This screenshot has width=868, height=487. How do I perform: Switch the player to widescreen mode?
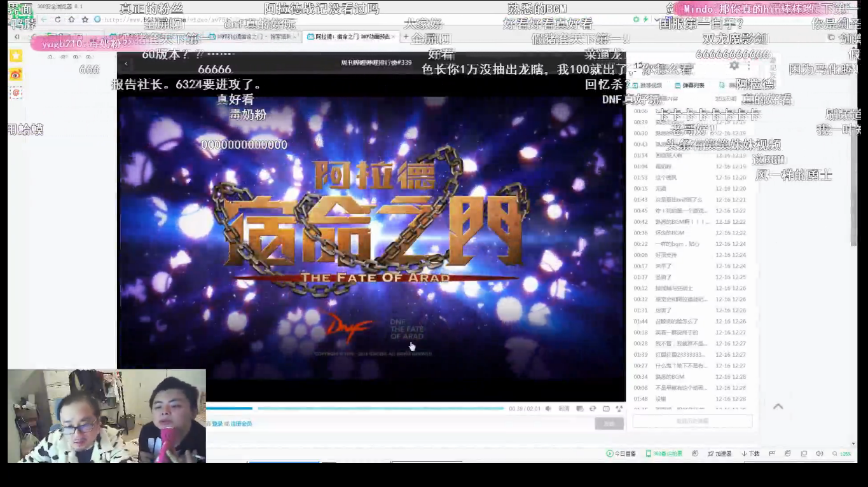point(606,408)
